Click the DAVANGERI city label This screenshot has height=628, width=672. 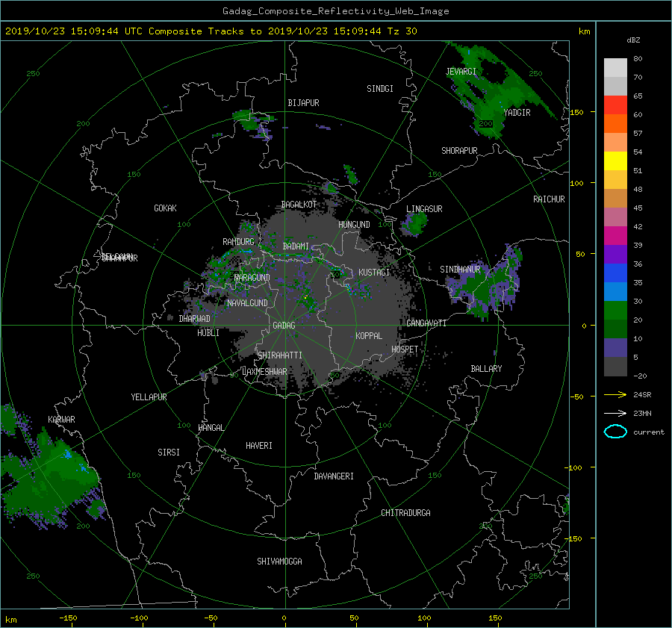pyautogui.click(x=334, y=476)
